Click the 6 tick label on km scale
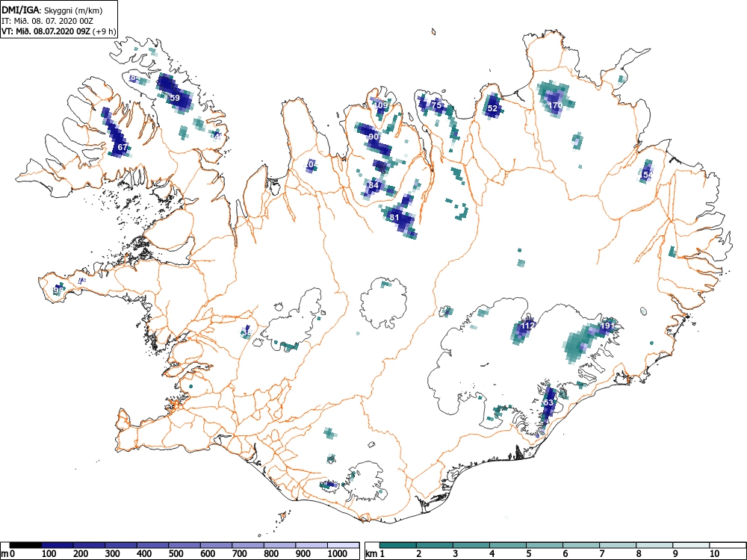 tap(565, 554)
